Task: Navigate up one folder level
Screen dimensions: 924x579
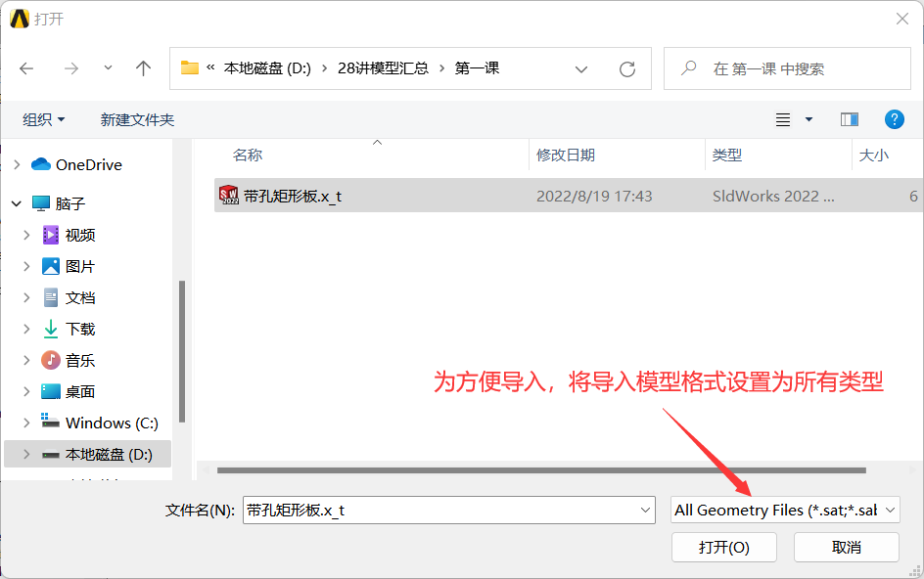Action: [143, 67]
